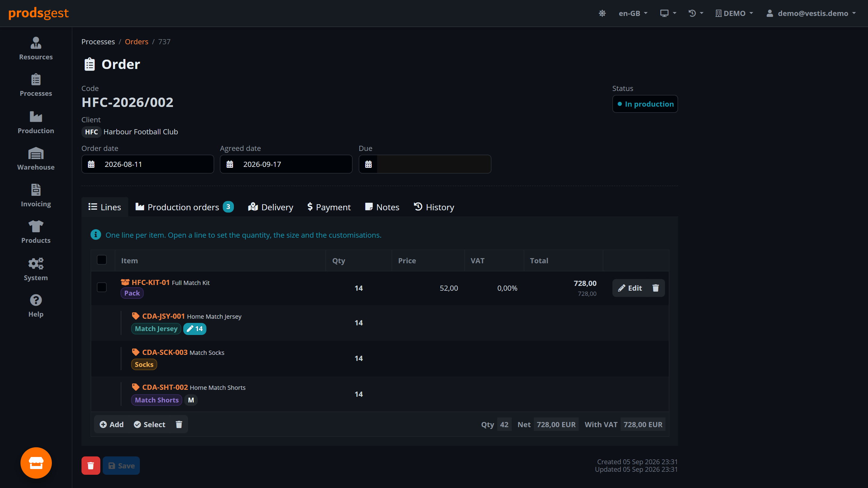
Task: Delete the HFC-KIT-01 line with trash icon
Action: click(656, 288)
